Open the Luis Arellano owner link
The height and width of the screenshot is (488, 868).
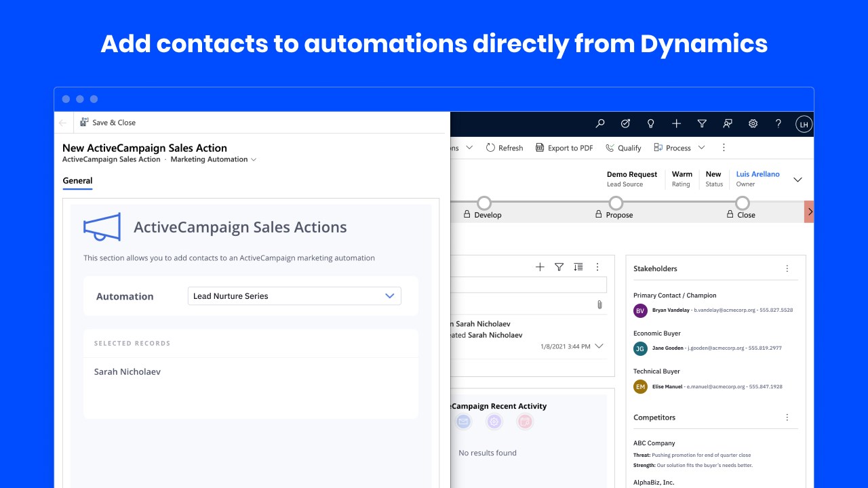click(x=758, y=174)
